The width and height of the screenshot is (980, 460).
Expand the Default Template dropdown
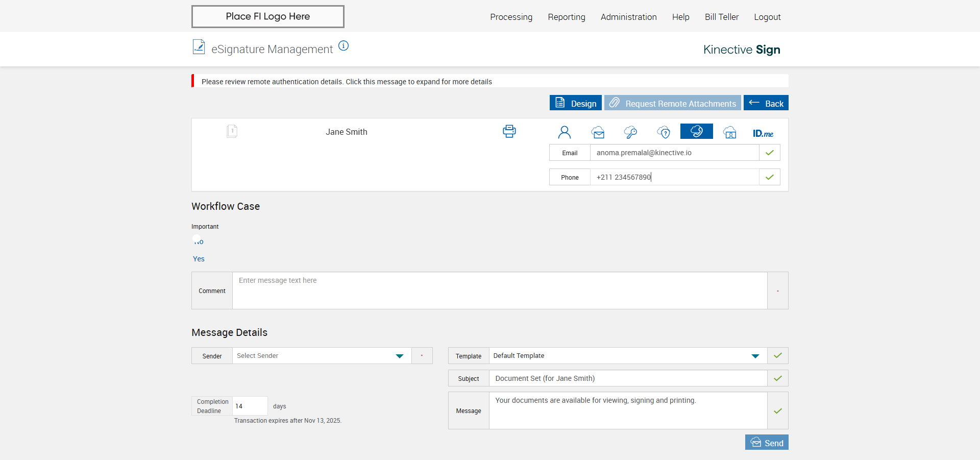627,356
